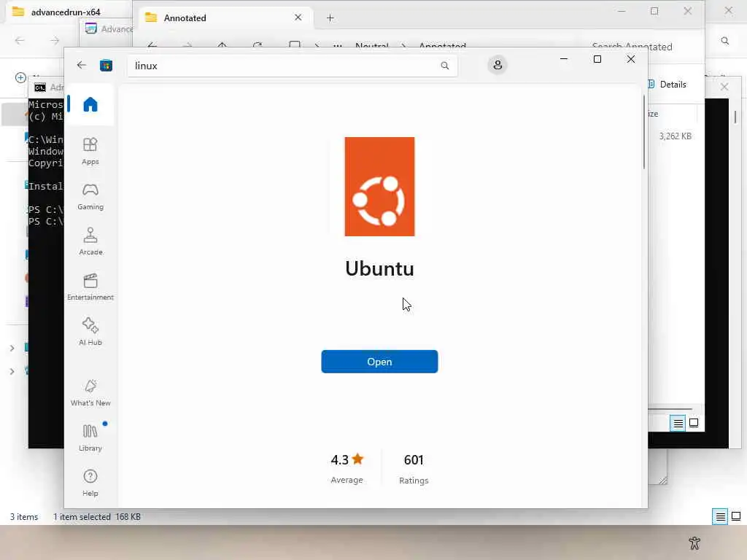Expand the first collapsed navigation tree item
747x560 pixels.
pos(12,348)
